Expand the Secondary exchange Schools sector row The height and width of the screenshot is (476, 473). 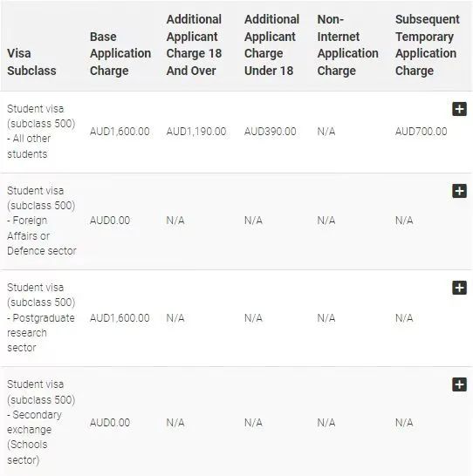point(459,384)
